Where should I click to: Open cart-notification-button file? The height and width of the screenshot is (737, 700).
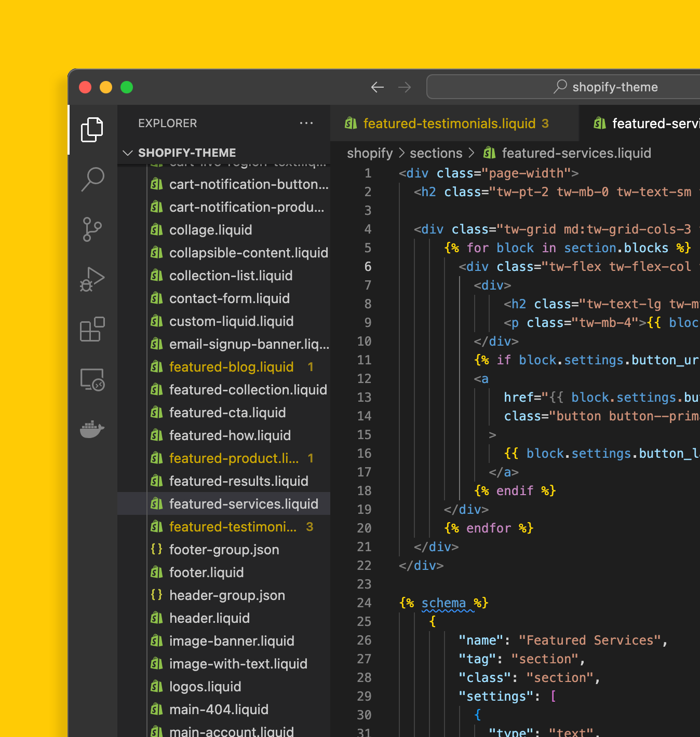[x=224, y=184]
